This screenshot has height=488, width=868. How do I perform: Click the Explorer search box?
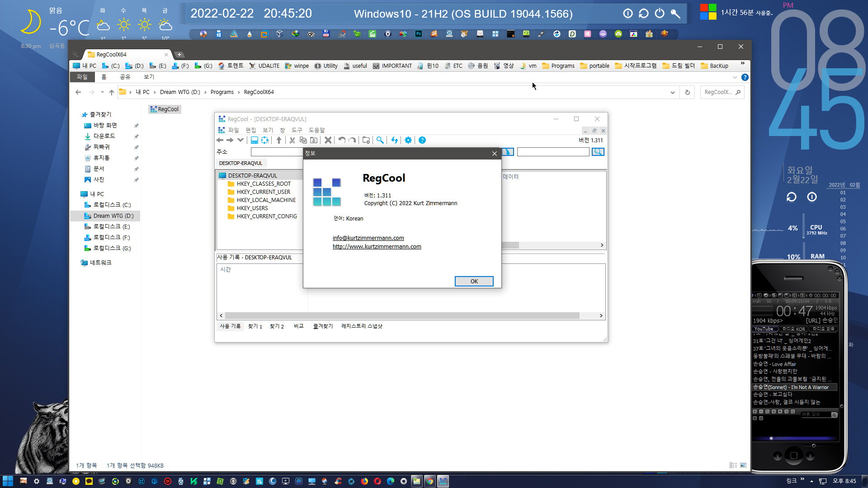(722, 92)
